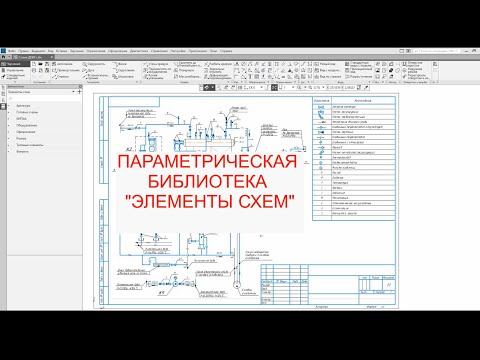Close the Схема ДКВР document tab
This screenshot has width=480, height=360.
click(52, 57)
